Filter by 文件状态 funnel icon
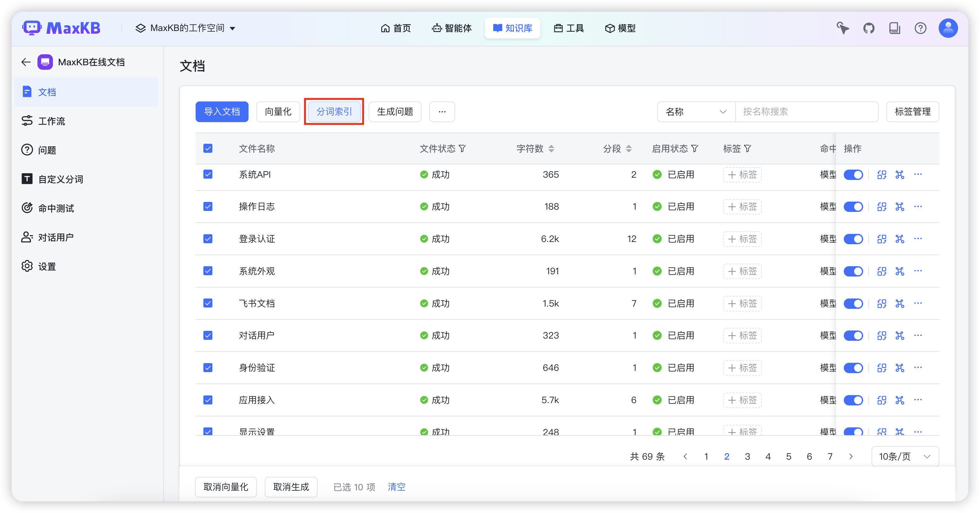The width and height of the screenshot is (980, 513). 462,149
